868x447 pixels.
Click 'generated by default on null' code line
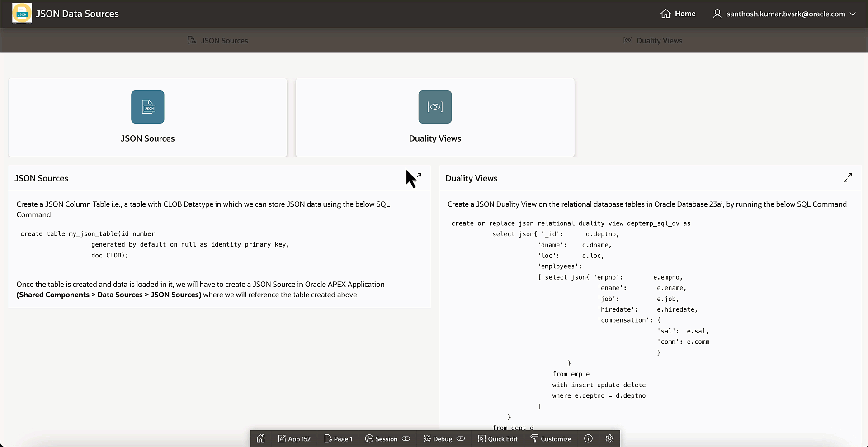(190, 244)
